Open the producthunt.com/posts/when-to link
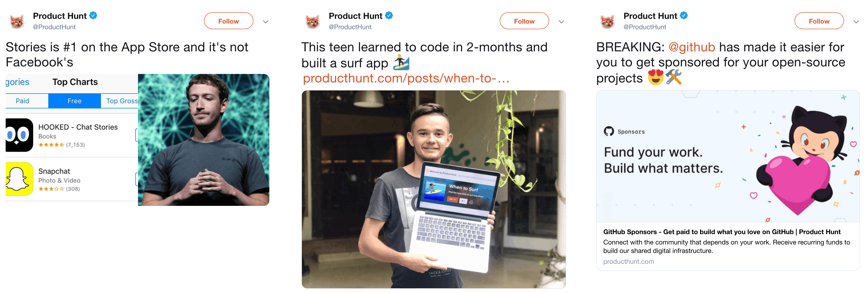 click(406, 78)
